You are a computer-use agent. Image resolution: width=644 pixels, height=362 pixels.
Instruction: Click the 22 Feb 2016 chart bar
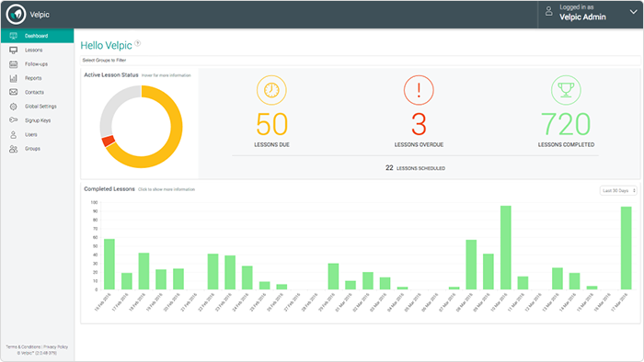(213, 271)
